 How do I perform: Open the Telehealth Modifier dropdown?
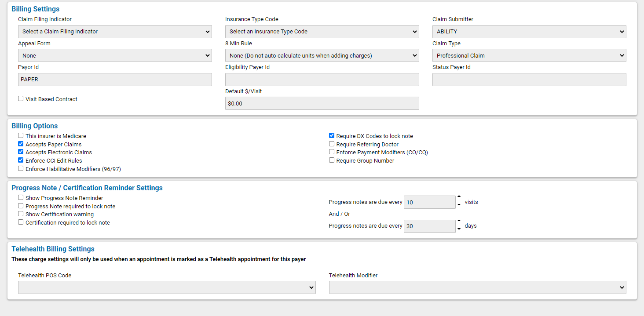(477, 287)
